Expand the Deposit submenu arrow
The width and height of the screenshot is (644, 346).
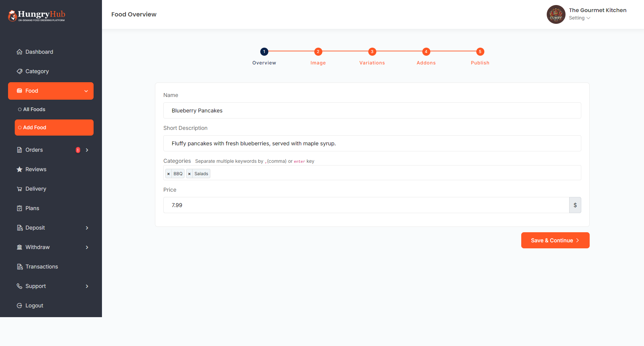tap(87, 228)
